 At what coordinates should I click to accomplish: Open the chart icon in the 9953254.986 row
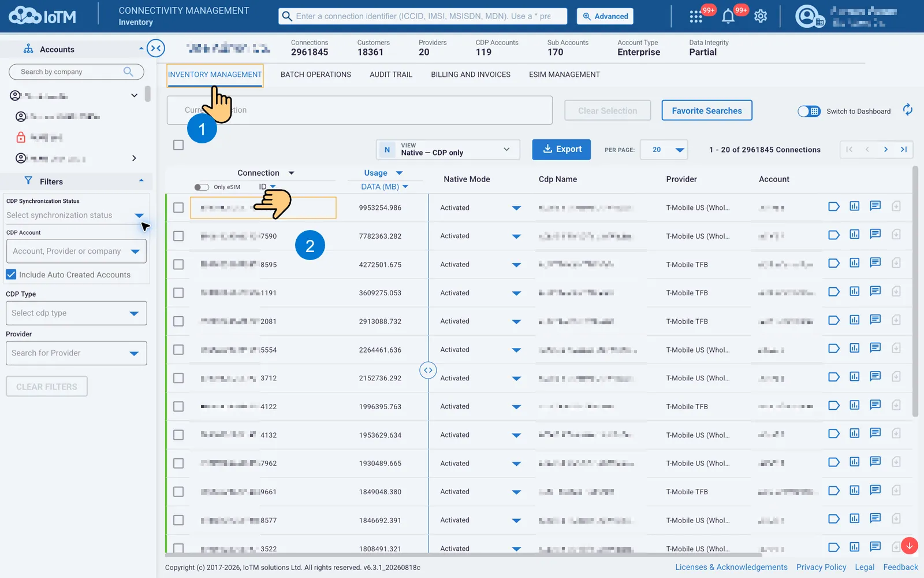[x=855, y=206]
